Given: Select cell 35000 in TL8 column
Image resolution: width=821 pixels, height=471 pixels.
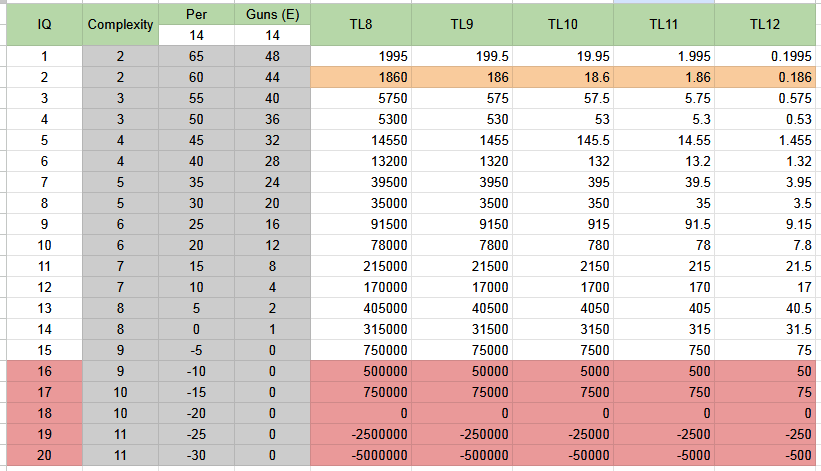Looking at the screenshot, I should tap(361, 203).
